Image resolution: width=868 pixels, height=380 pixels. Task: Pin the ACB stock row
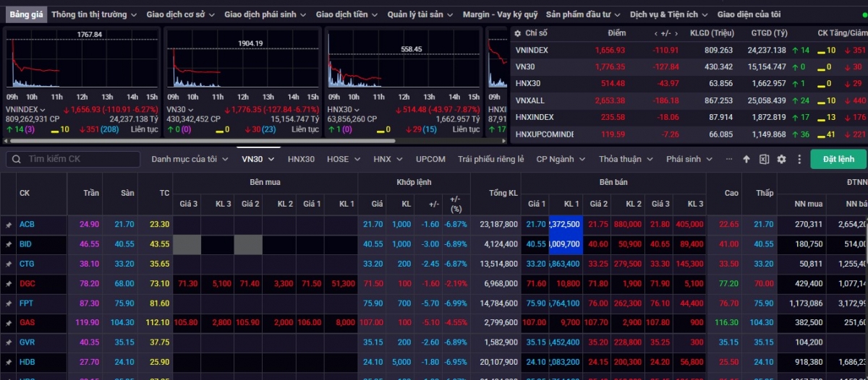point(9,225)
